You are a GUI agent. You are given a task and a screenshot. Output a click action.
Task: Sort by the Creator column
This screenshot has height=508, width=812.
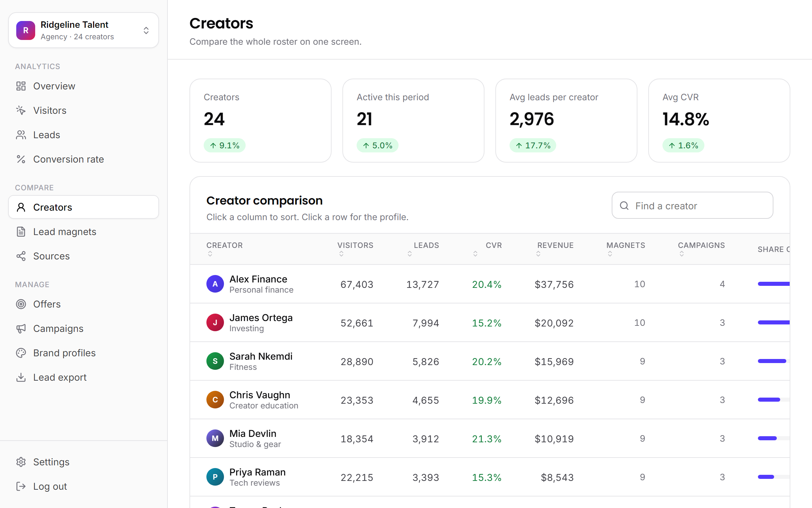tap(225, 249)
